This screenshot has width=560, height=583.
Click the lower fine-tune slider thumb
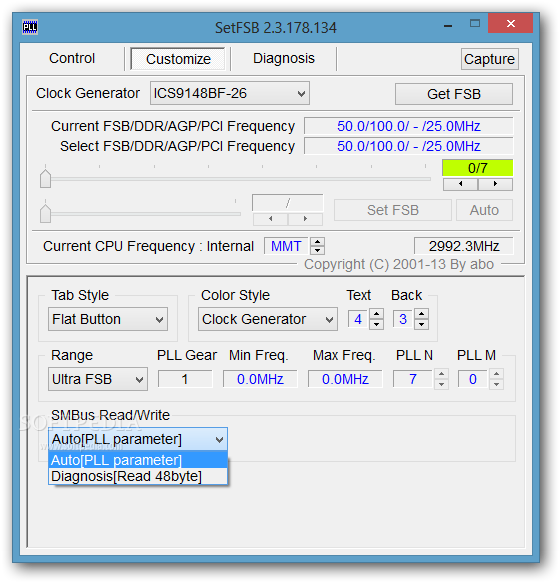coord(45,213)
